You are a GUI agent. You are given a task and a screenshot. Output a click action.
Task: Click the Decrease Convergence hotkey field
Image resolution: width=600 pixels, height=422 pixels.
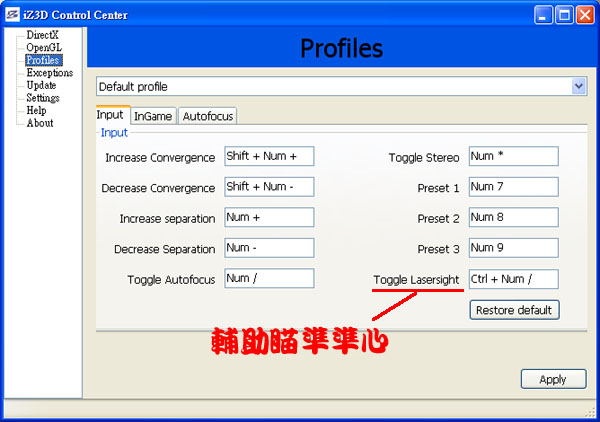[x=269, y=187]
